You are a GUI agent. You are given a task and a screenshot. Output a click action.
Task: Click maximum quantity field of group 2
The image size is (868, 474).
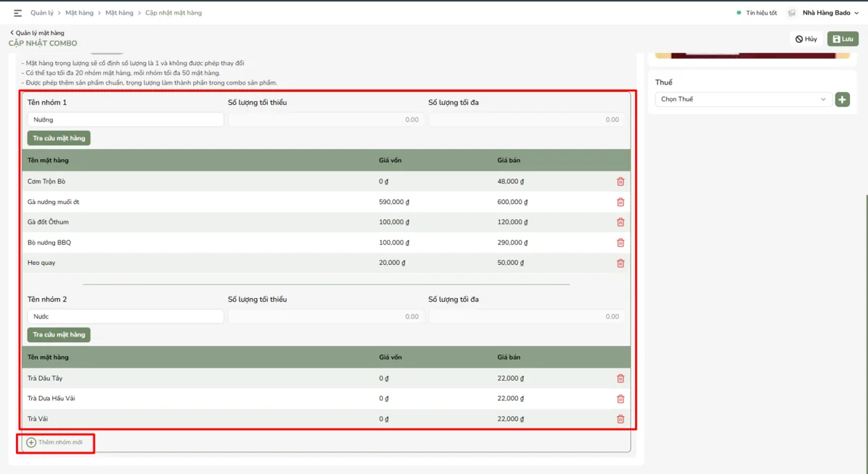[x=527, y=316]
